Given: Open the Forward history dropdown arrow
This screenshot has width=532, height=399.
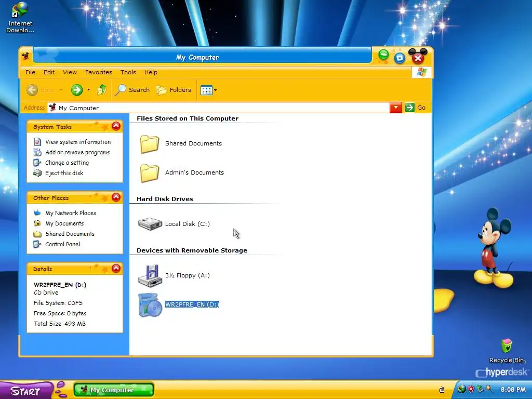Looking at the screenshot, I should coord(88,90).
